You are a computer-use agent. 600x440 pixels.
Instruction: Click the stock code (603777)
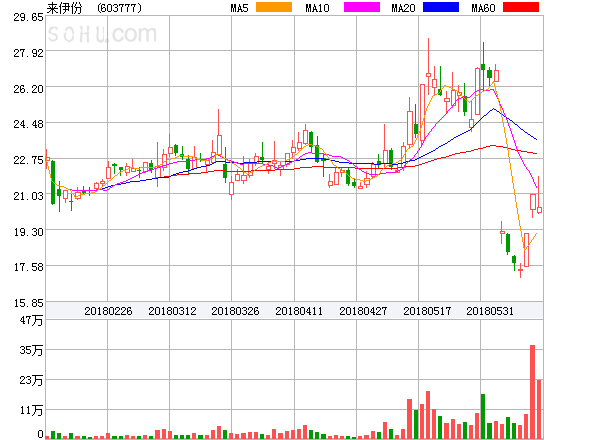[x=119, y=8]
